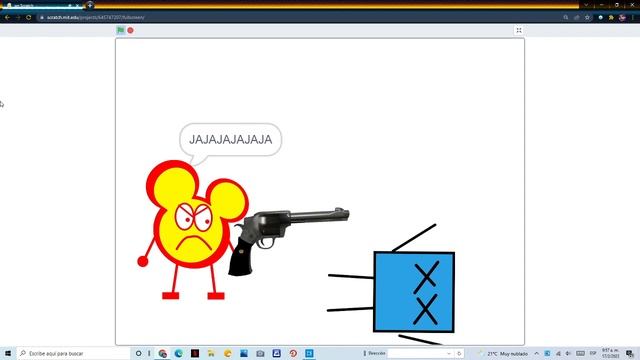
Task: Click the share page icon in address bar
Action: click(576, 18)
